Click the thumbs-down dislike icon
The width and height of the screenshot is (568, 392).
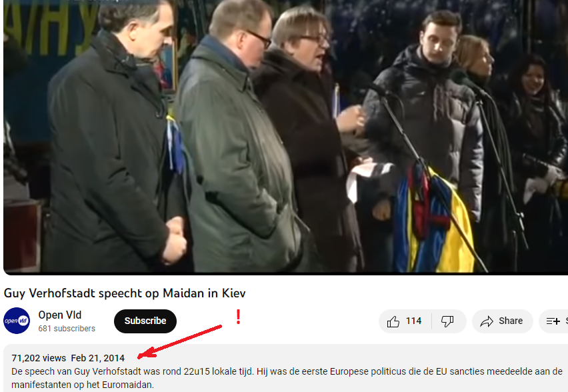(447, 321)
